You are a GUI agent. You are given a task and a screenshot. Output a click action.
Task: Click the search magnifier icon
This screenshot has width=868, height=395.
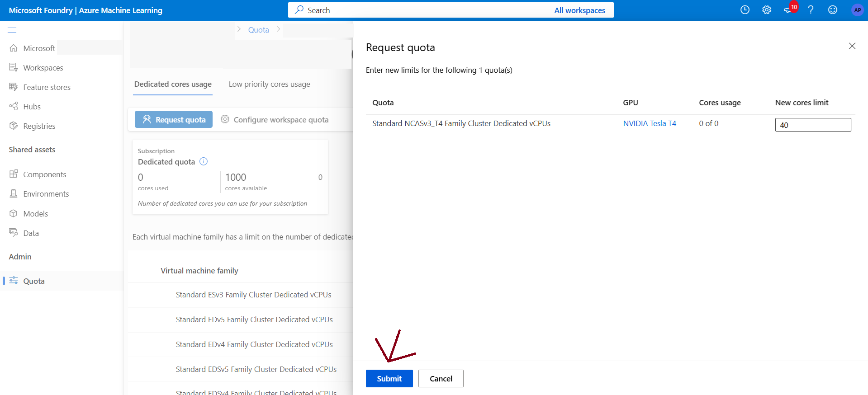(299, 10)
